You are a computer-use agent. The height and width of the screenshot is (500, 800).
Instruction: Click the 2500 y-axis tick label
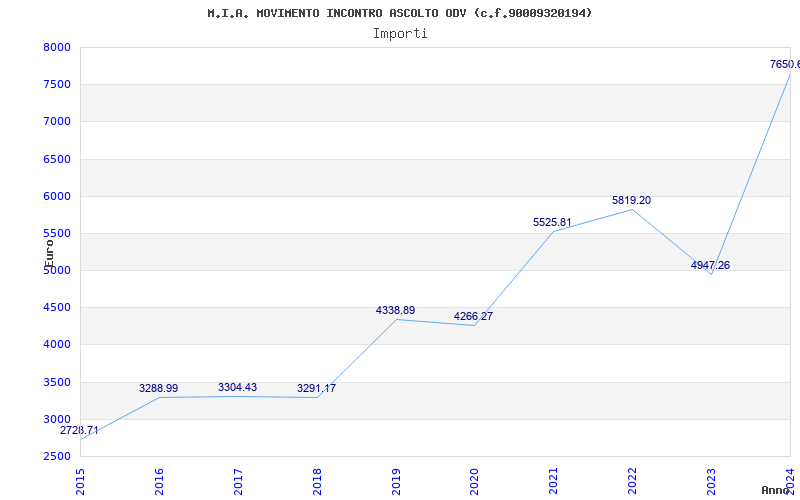coord(56,457)
